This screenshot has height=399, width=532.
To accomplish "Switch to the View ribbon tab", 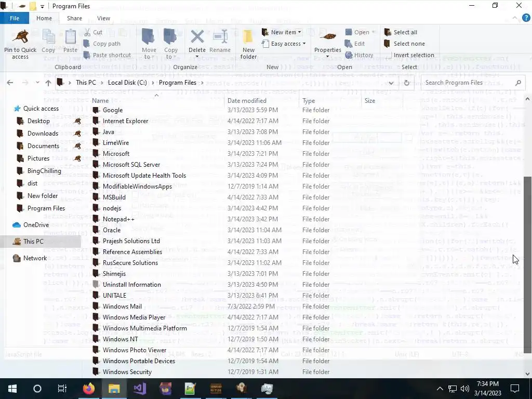I will click(103, 18).
